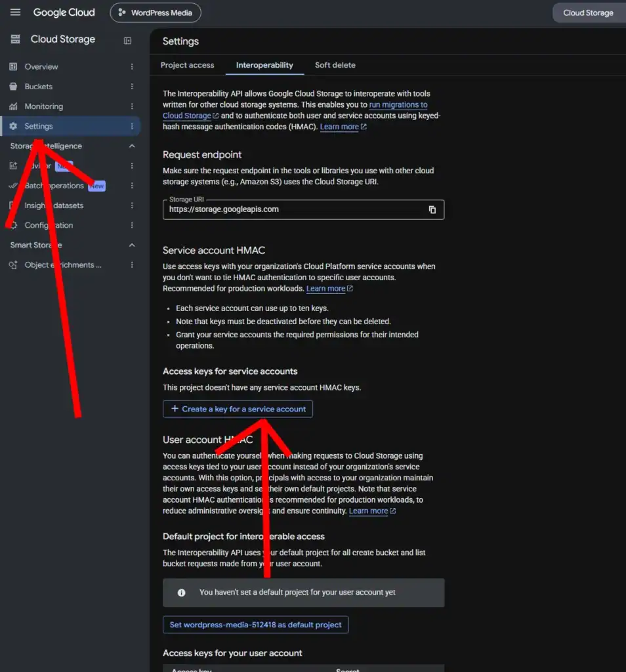626x672 pixels.
Task: Click the Access keys for service accounts heading
Action: [x=230, y=371]
